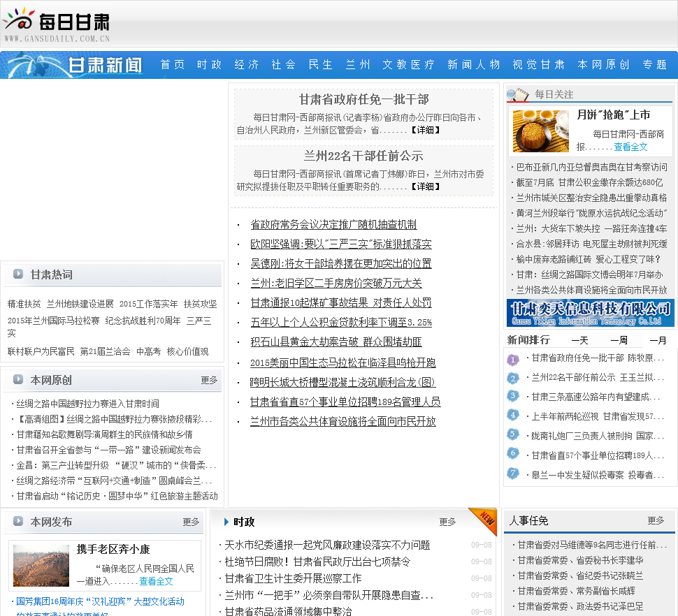Open 详细 link under 兰州22名干部任前公示
678x616 pixels.
[426, 186]
